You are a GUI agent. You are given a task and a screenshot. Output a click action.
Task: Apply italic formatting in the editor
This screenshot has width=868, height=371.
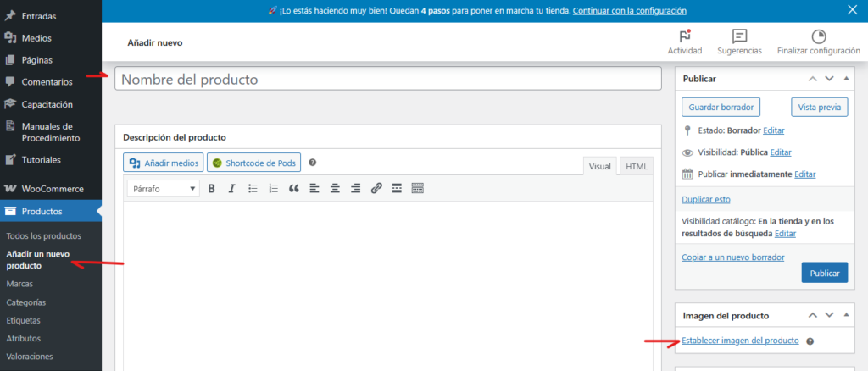pos(231,188)
